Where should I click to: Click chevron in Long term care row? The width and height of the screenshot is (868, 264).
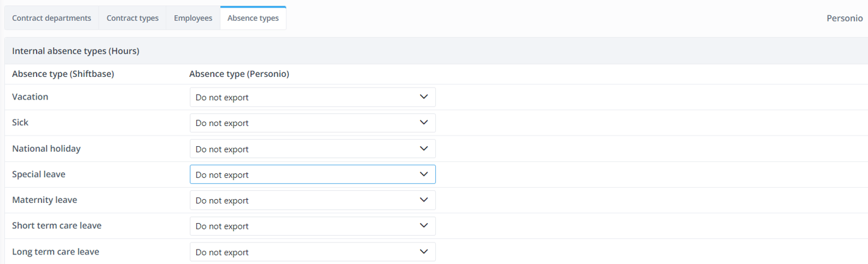click(424, 252)
